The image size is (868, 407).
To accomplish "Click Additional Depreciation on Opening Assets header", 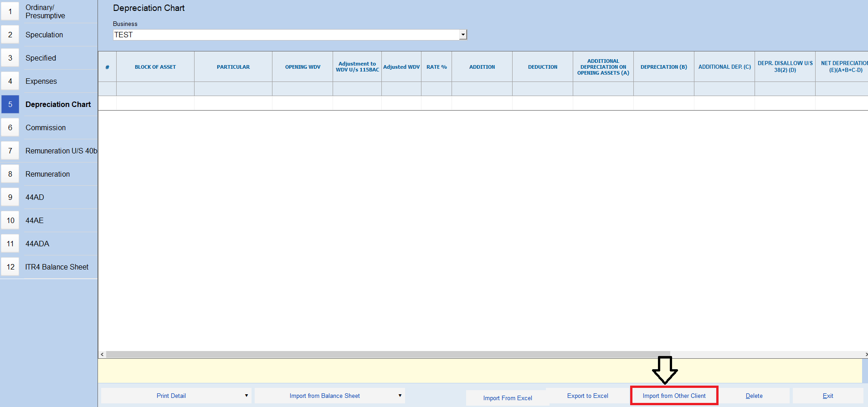I will [x=603, y=67].
